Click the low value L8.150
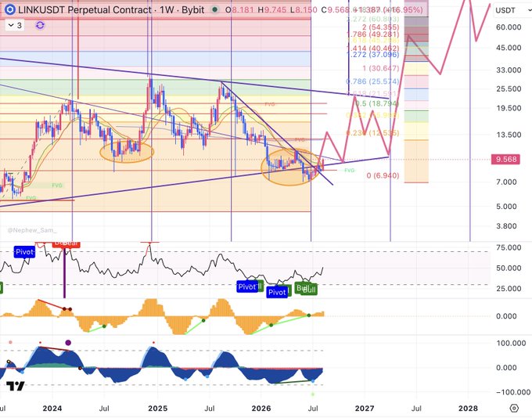The width and height of the screenshot is (532, 418). click(x=304, y=10)
